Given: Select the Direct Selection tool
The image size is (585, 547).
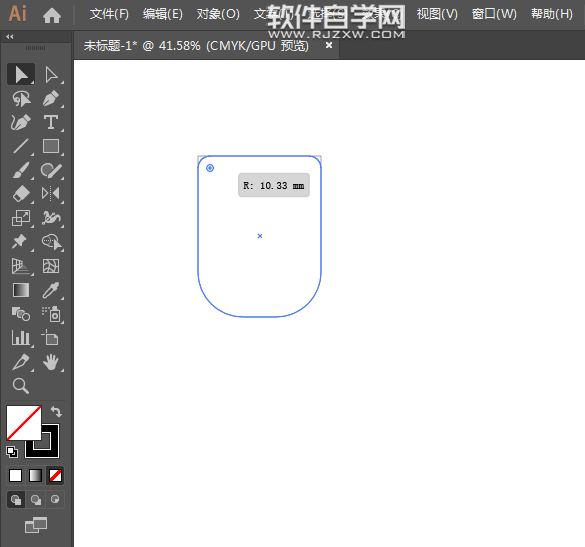Looking at the screenshot, I should click(x=51, y=75).
